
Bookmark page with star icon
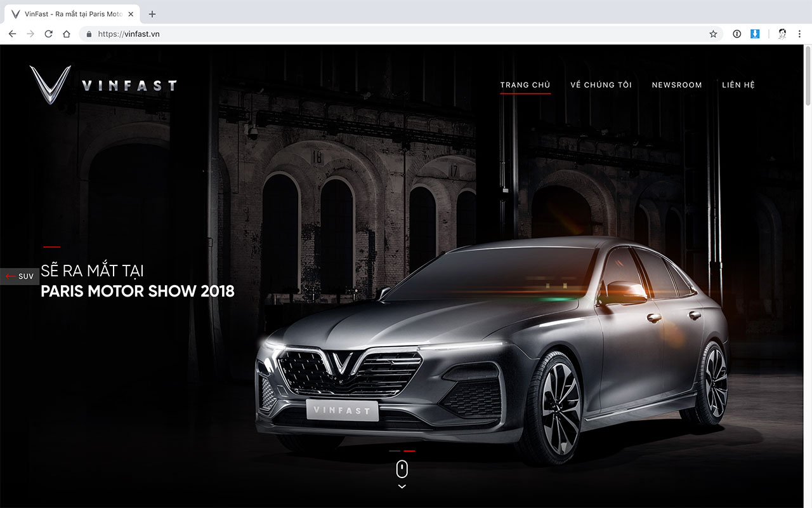[713, 34]
